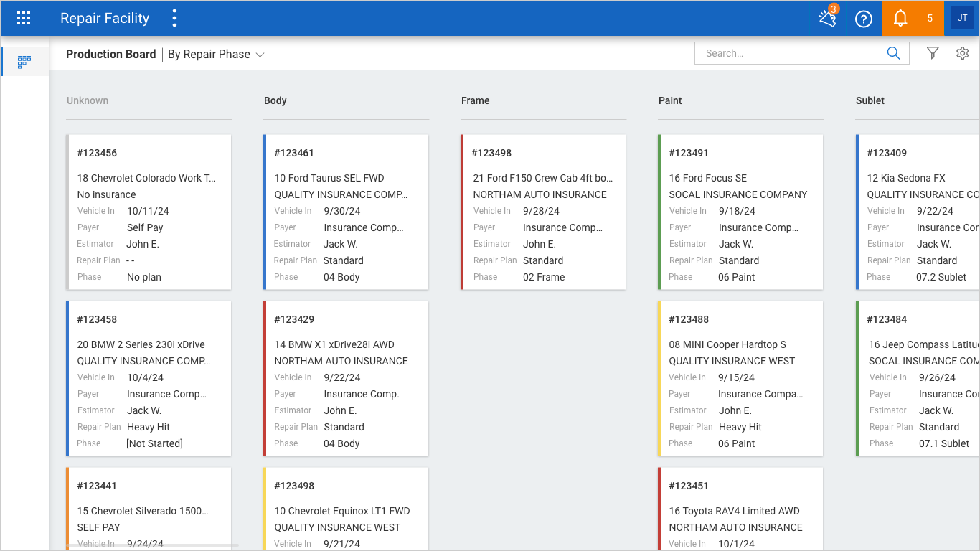980x551 pixels.
Task: Open the notifications bell
Action: click(900, 19)
